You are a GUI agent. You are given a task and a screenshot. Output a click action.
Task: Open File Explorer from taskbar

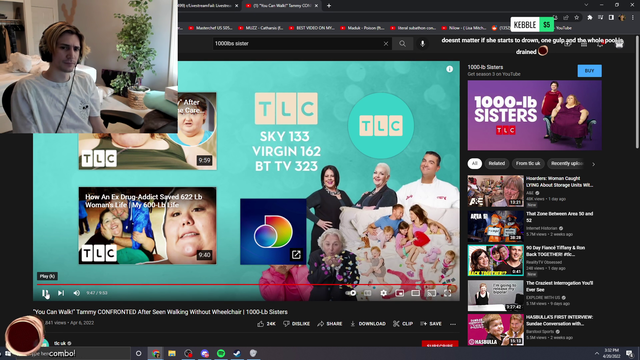coord(172,353)
